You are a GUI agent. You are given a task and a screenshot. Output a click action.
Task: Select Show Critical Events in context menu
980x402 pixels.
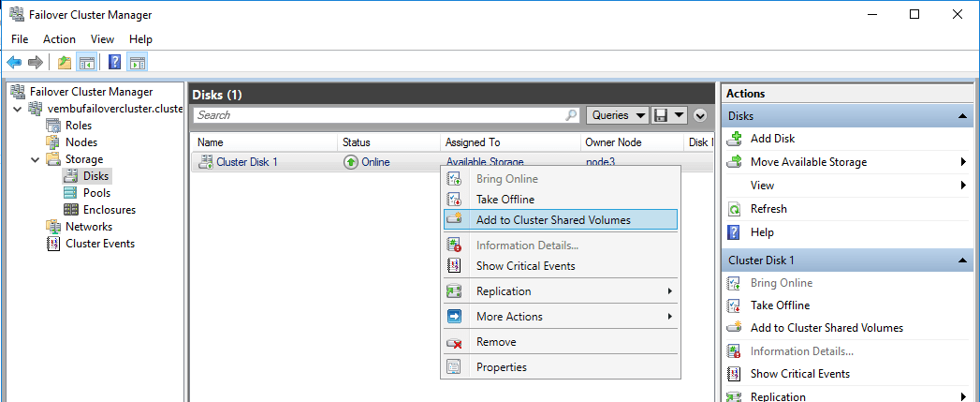(x=561, y=265)
